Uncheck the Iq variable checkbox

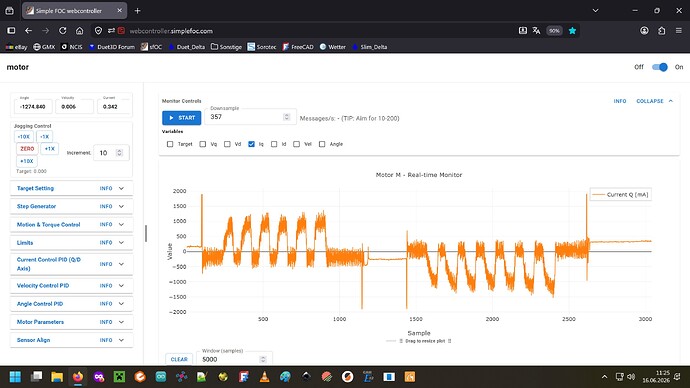click(251, 144)
